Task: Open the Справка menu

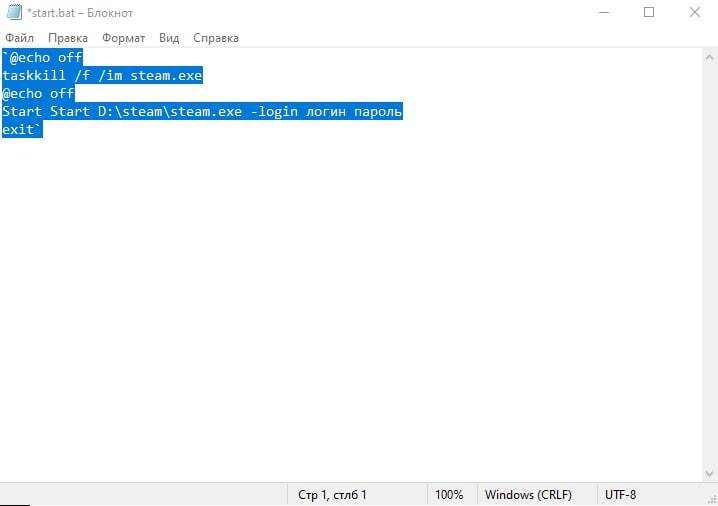Action: [x=216, y=38]
